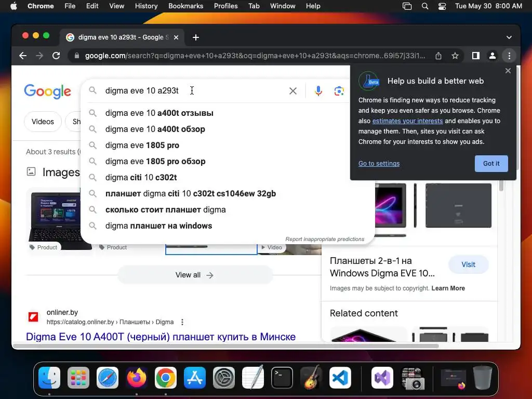Click the Chrome back arrow button
The height and width of the screenshot is (399, 532).
23,56
